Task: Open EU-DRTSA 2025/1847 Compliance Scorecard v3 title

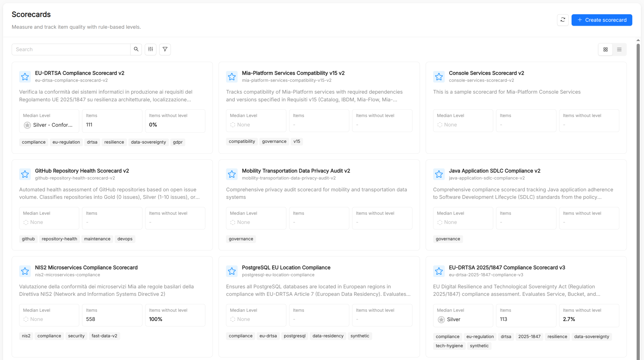Action: [507, 267]
